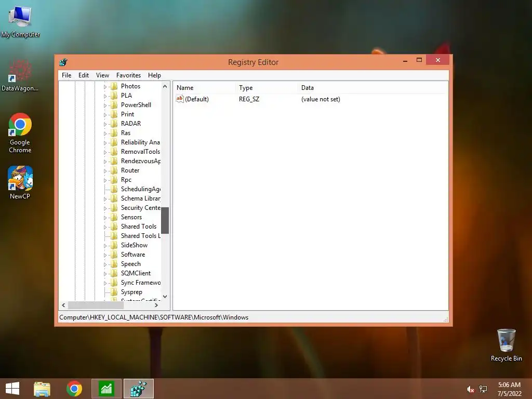Expand the SQMClient key
The width and height of the screenshot is (532, 399).
point(105,274)
